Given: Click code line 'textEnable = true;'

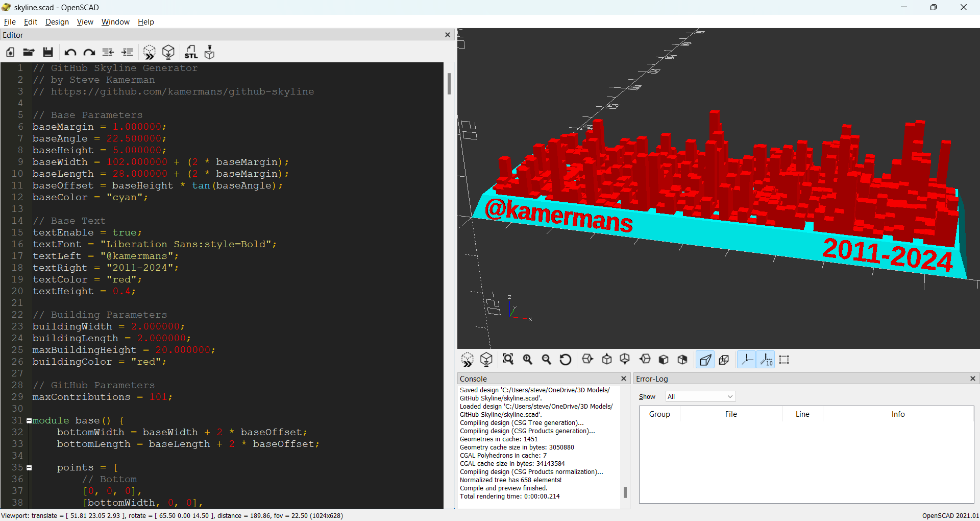Looking at the screenshot, I should 87,233.
